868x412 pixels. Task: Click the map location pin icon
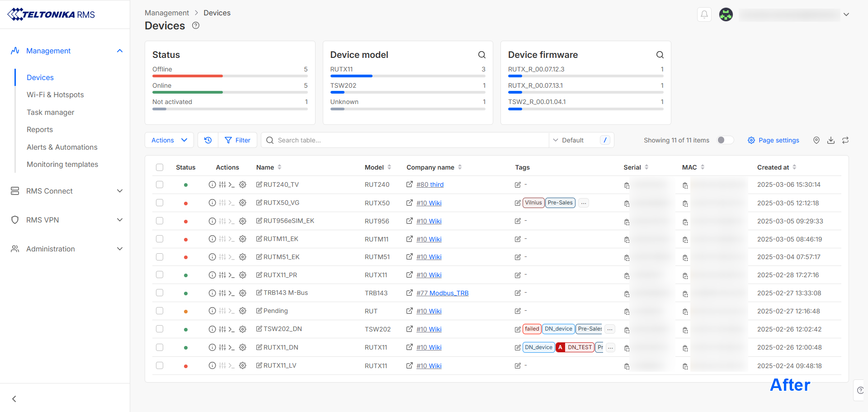pos(816,140)
